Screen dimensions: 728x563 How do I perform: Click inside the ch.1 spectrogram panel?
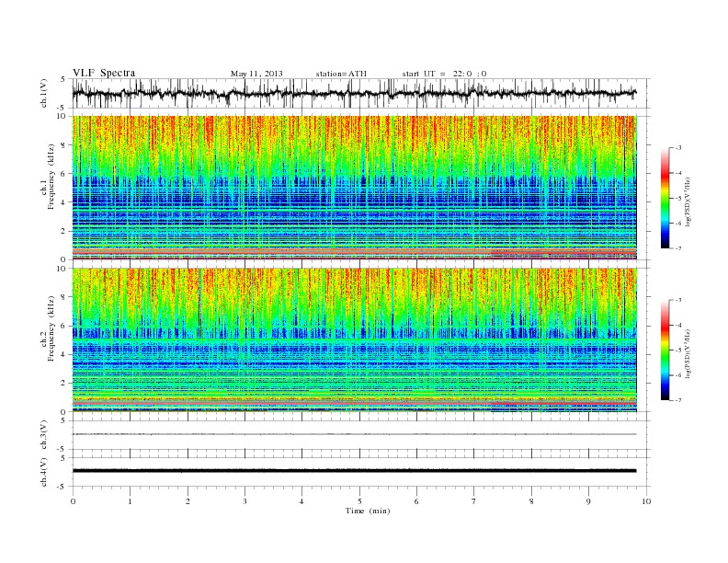click(x=355, y=188)
